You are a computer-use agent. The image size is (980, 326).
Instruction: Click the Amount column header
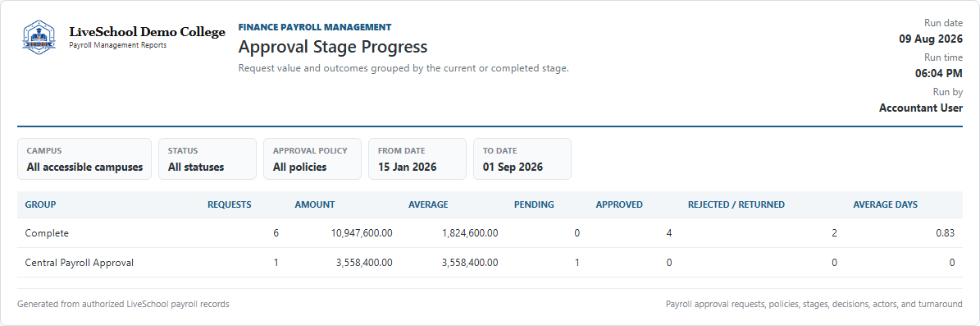[315, 204]
